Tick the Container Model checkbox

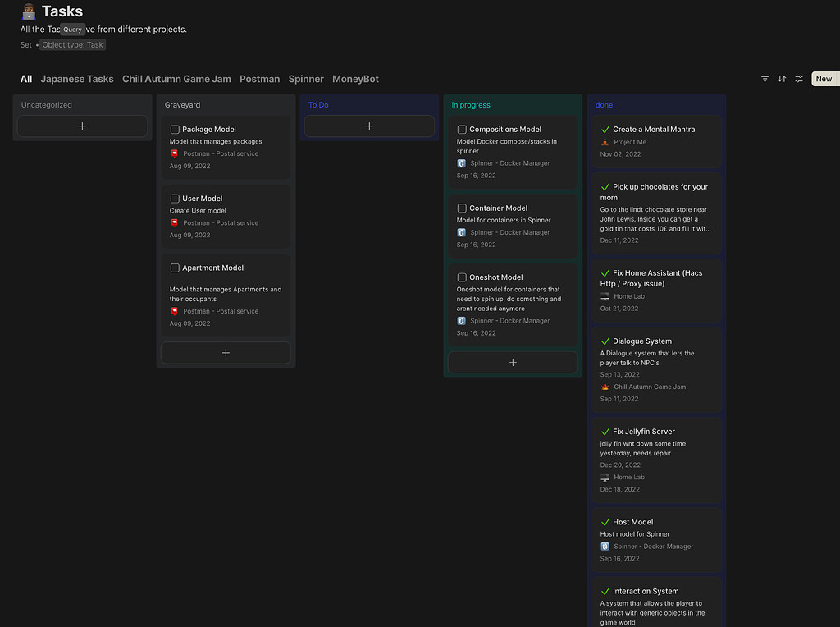pyautogui.click(x=461, y=208)
